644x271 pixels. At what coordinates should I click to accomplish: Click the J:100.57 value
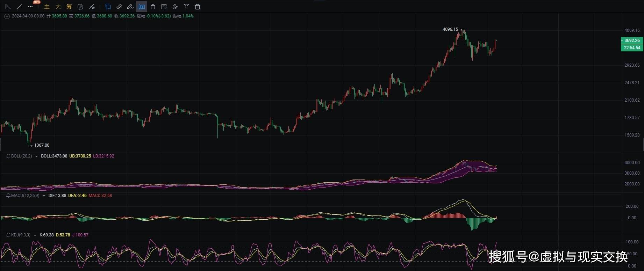(80, 235)
